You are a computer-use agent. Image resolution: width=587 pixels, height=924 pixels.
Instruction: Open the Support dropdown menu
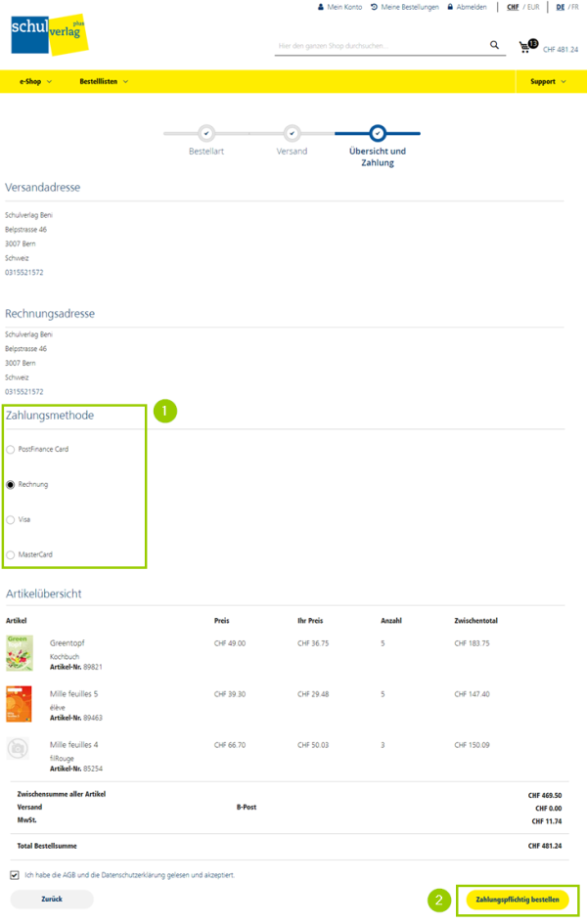(548, 82)
